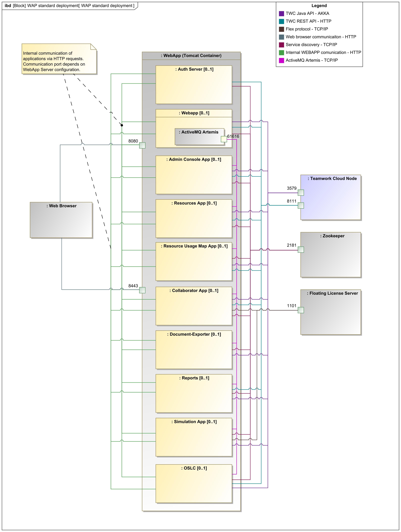Click the 8080 port square
The height and width of the screenshot is (532, 401).
click(x=142, y=145)
